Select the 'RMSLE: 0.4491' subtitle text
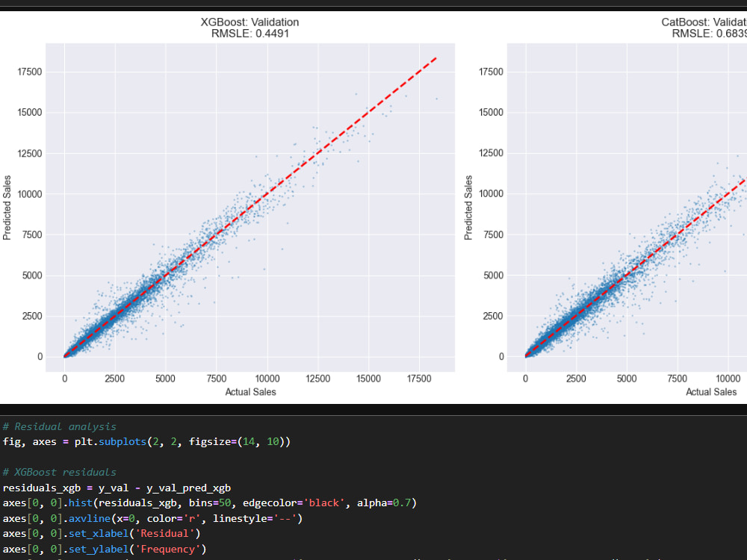 tap(250, 34)
